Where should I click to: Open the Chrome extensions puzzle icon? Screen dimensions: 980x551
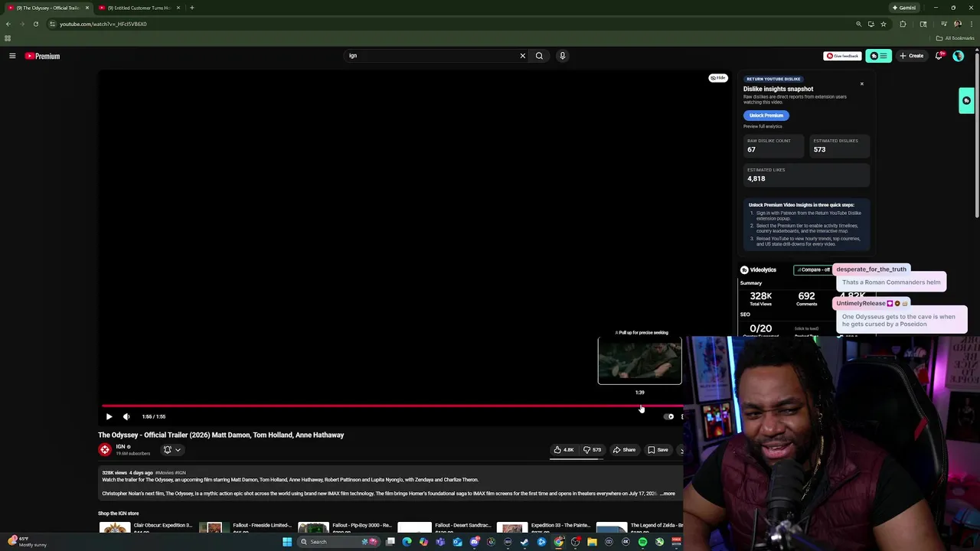pyautogui.click(x=903, y=24)
